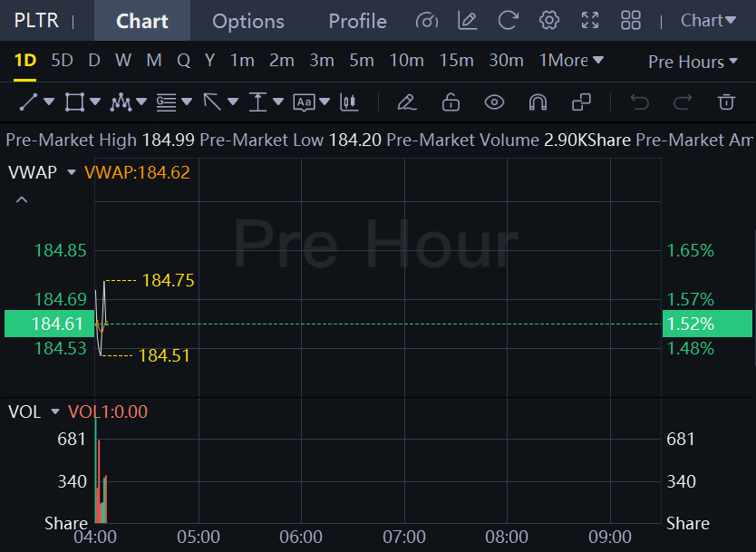The width and height of the screenshot is (756, 552).
Task: Open chart settings gear icon
Action: (548, 21)
